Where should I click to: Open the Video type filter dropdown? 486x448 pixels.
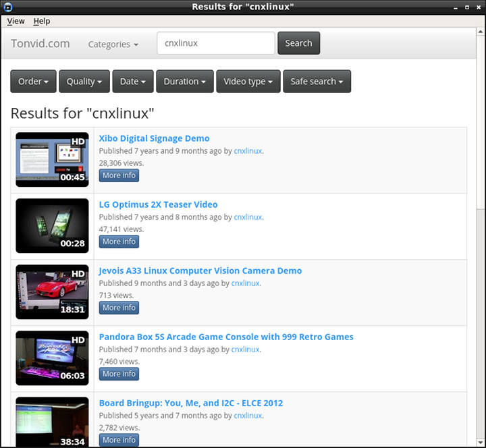click(248, 81)
